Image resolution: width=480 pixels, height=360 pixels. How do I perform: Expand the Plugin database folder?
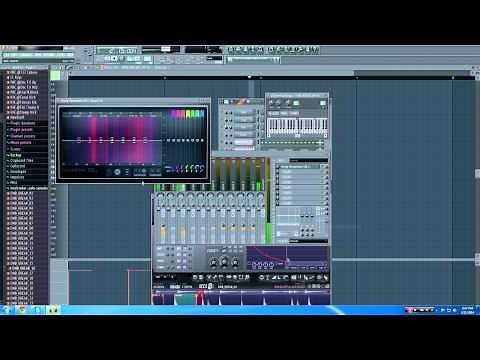click(23, 123)
